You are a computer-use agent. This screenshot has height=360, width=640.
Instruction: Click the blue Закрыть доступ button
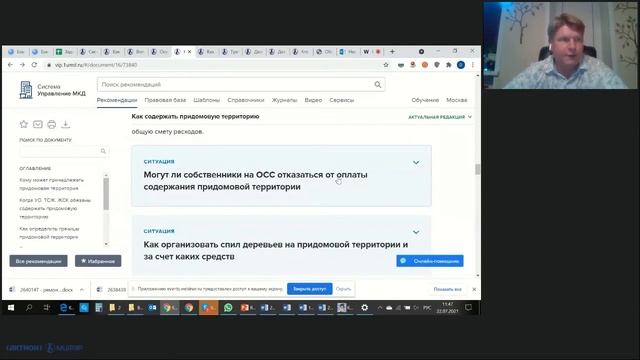[x=309, y=289]
